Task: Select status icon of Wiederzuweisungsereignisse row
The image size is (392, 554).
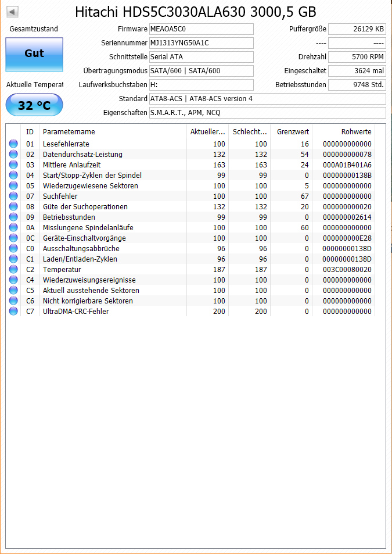Action: point(13,280)
